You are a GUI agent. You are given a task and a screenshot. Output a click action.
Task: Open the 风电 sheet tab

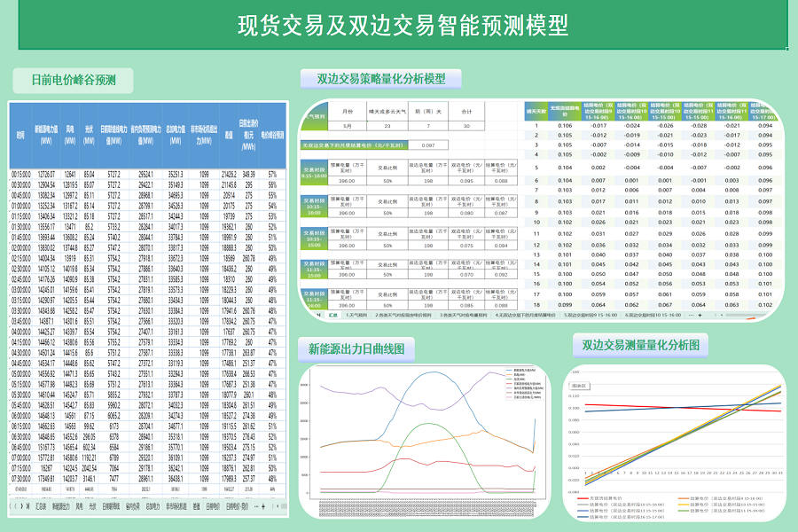[78, 505]
